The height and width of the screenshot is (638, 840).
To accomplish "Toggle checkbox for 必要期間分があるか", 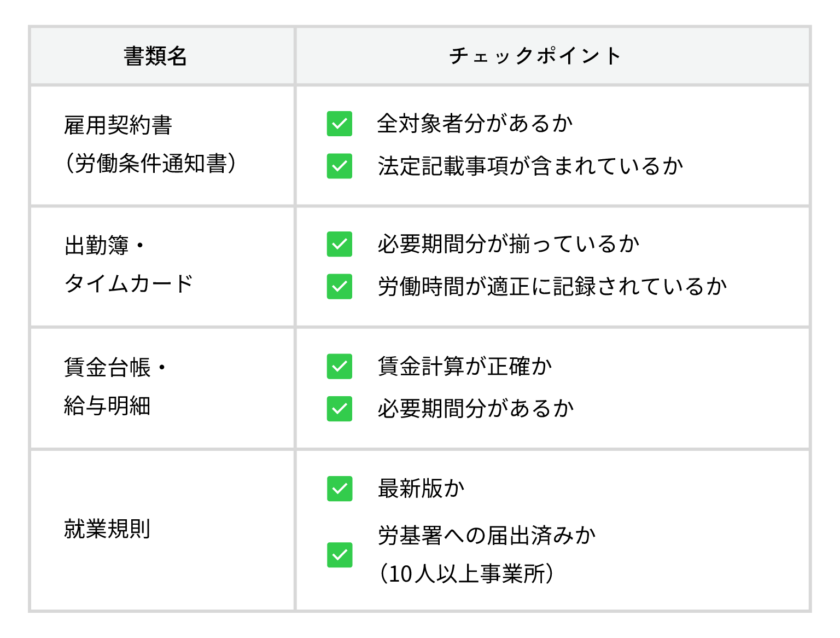I will coord(340,409).
